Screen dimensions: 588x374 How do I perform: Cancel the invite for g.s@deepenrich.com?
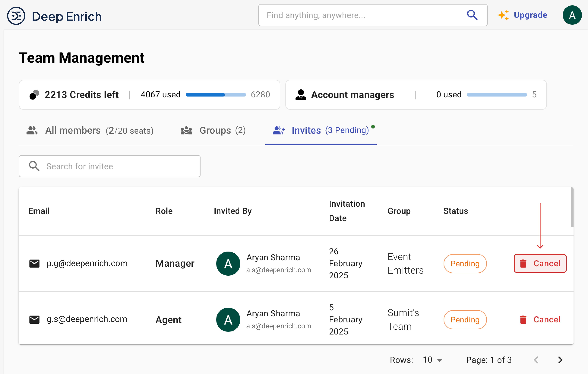click(x=540, y=320)
